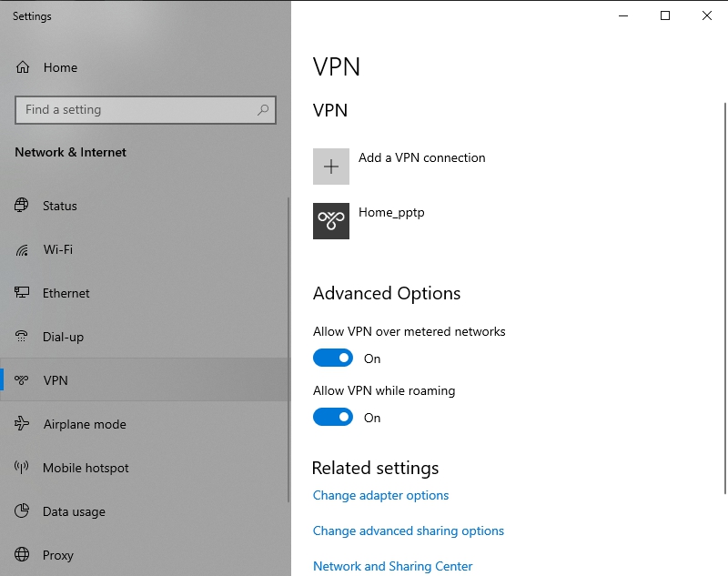Go to the Proxy settings page
This screenshot has width=728, height=576.
[57, 555]
